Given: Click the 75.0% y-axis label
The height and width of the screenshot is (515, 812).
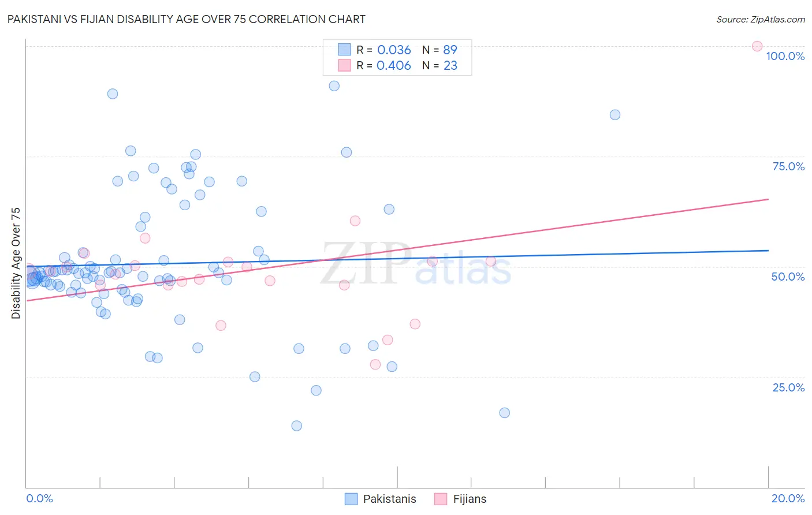Looking at the screenshot, I should pos(788,166).
